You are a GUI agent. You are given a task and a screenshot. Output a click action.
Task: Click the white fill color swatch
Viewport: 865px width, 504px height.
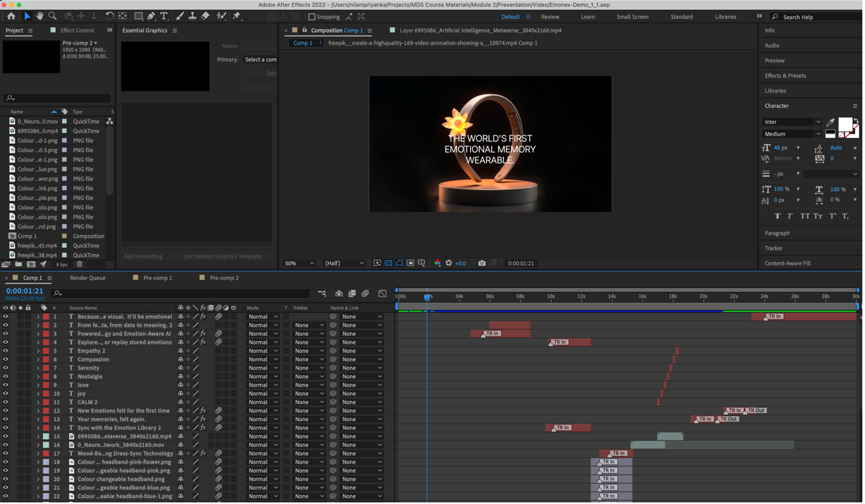click(845, 124)
